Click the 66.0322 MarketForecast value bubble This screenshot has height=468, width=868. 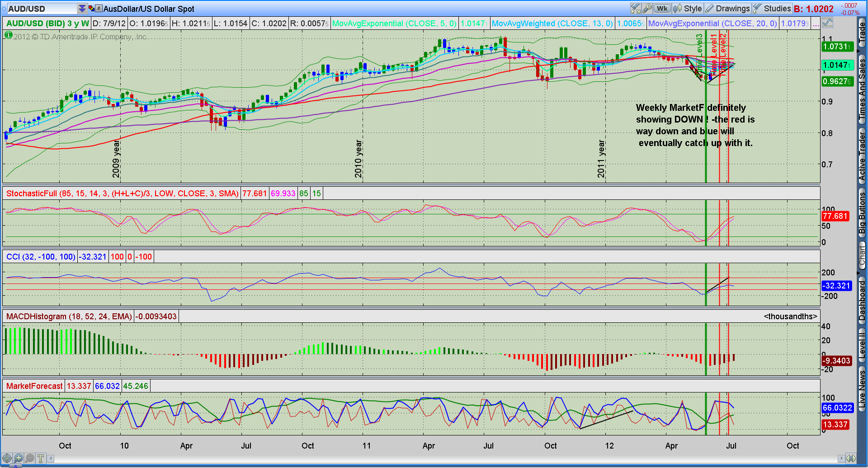tap(837, 408)
